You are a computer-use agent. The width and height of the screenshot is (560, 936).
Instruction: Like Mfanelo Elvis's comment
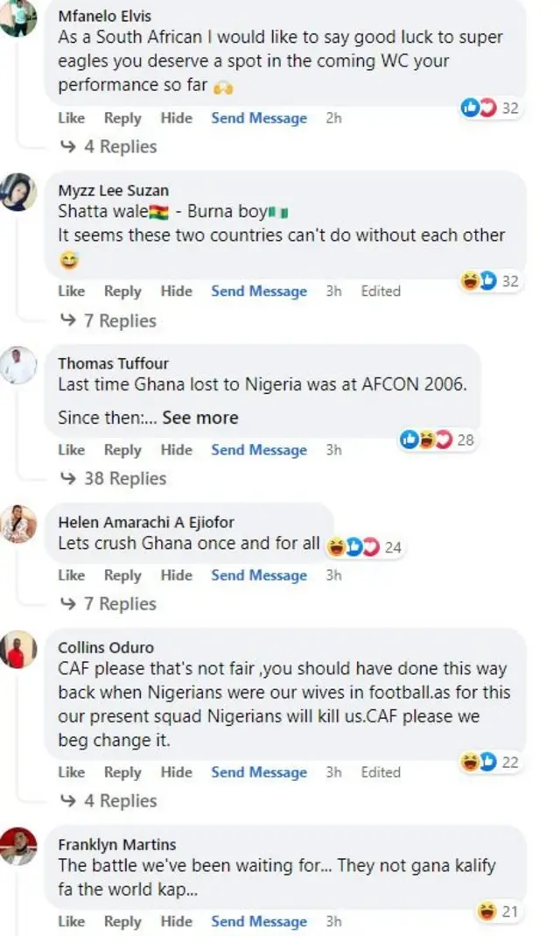72,118
